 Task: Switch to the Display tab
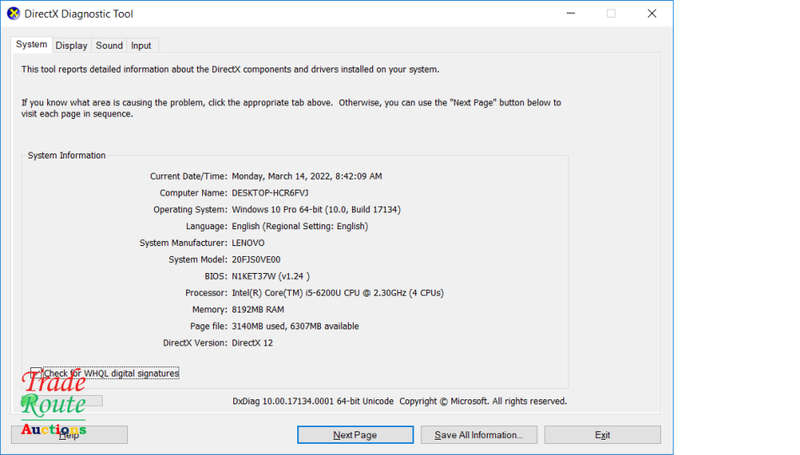pos(71,45)
